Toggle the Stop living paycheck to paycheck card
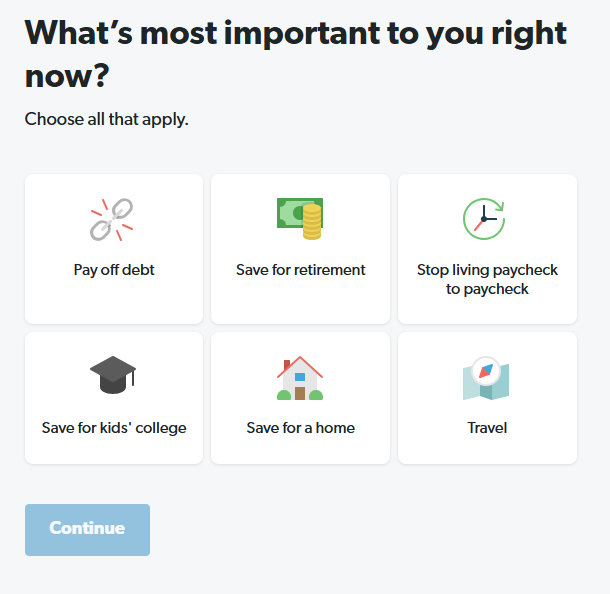Image resolution: width=610 pixels, height=594 pixels. (x=487, y=249)
